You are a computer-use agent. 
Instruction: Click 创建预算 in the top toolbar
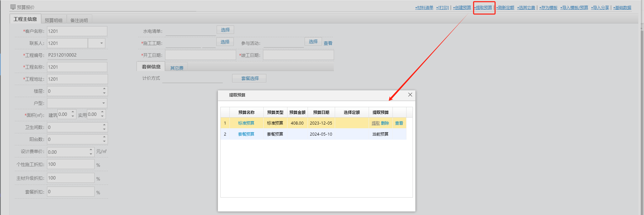tap(462, 8)
